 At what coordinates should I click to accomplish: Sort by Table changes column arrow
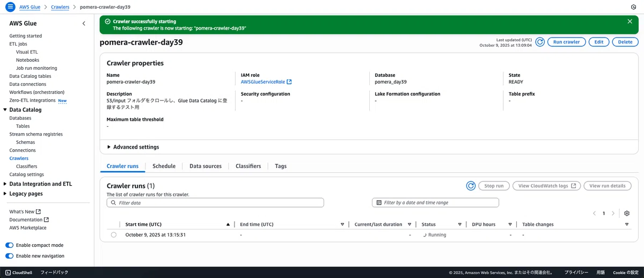[x=627, y=224]
